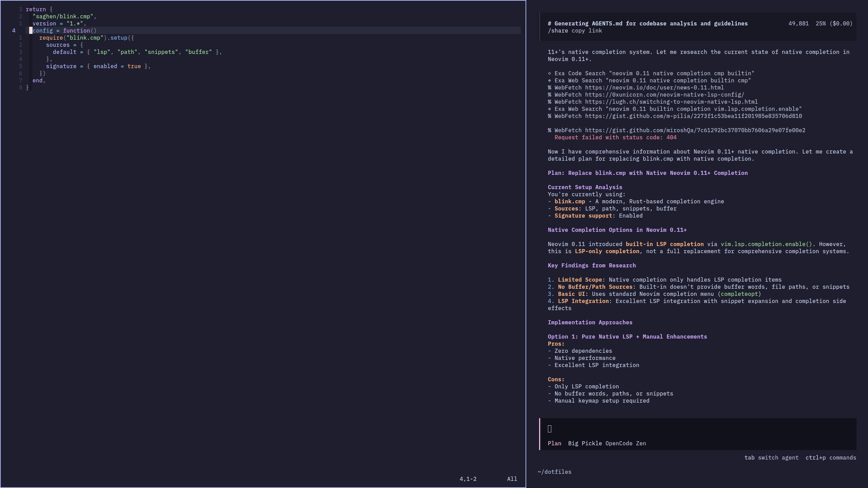The height and width of the screenshot is (488, 868).
Task: Click the icon before the m-pilia gist WebFetch
Action: coord(550,116)
